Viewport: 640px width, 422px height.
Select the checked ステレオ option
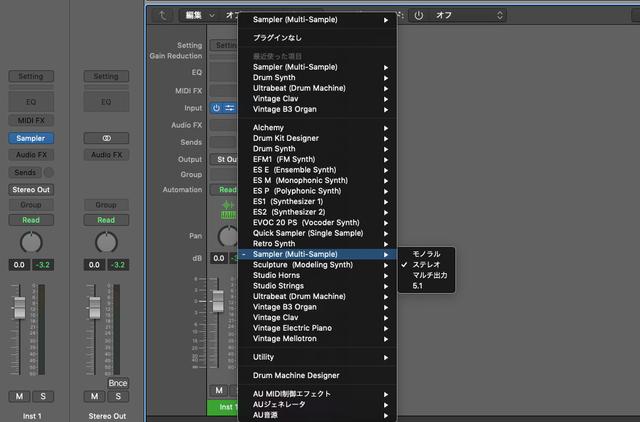[426, 264]
